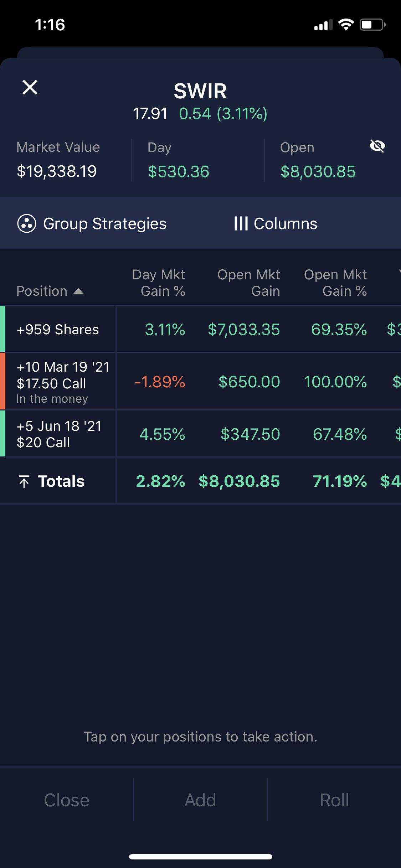Tap the Market Value amount
This screenshot has height=868, width=401.
[57, 171]
